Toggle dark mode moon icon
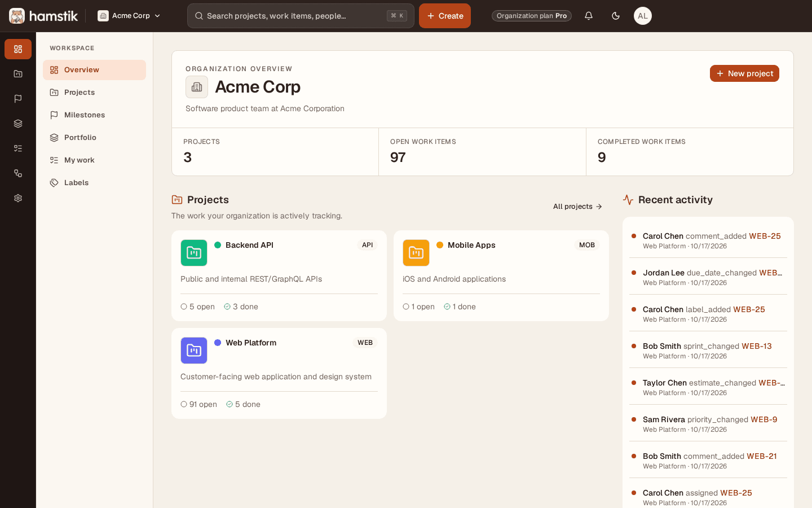Viewport: 812px width, 508px height. click(616, 16)
